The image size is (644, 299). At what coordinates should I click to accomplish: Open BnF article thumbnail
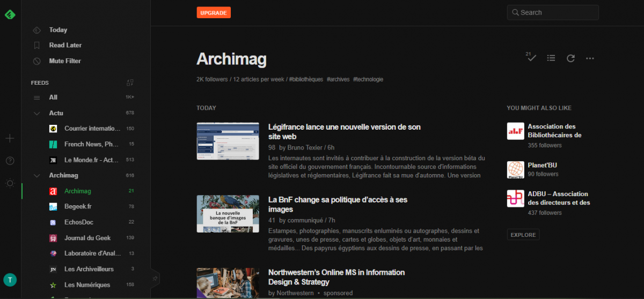[x=229, y=214]
